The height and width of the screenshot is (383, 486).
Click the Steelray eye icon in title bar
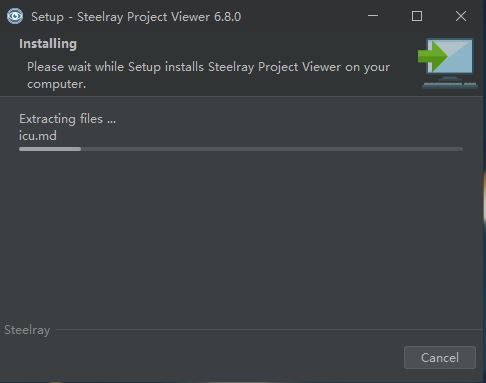click(15, 16)
